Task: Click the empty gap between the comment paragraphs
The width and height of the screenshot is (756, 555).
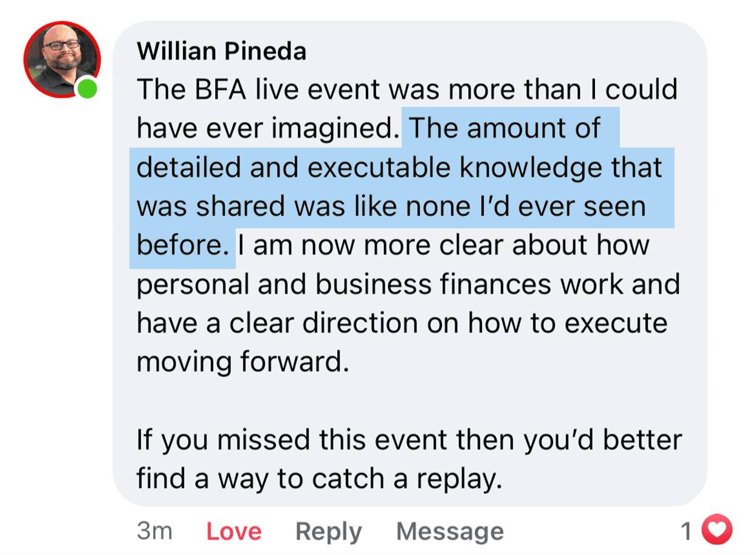Action: [409, 401]
